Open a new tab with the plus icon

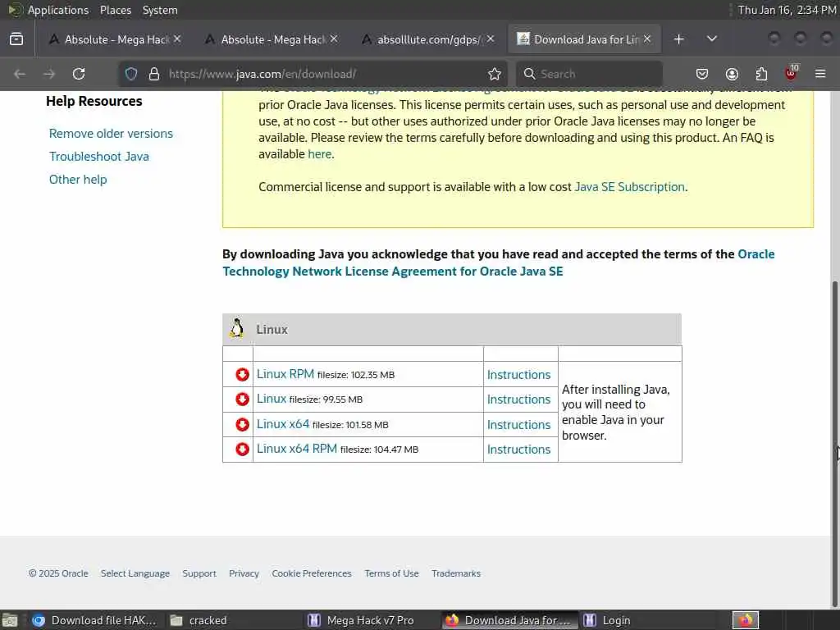(678, 39)
